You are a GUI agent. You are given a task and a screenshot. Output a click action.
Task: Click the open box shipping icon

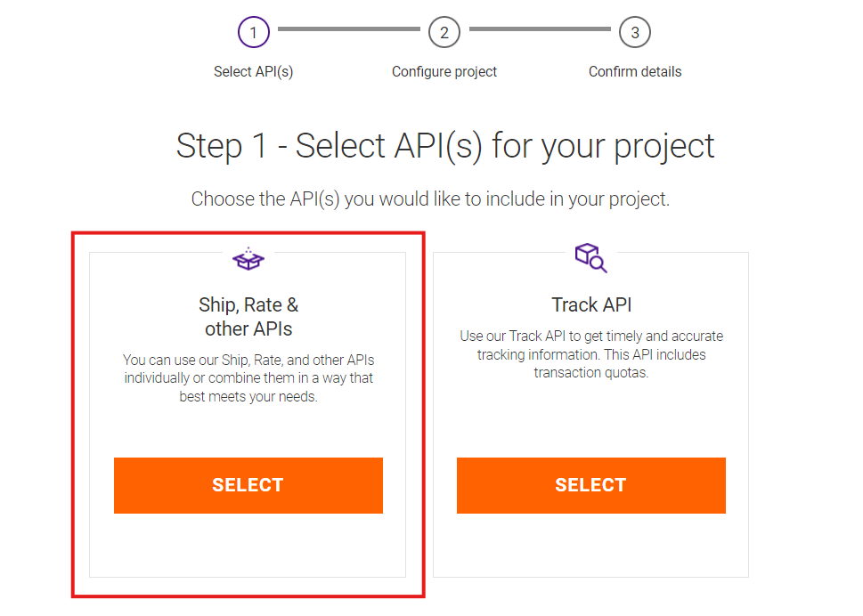[248, 258]
